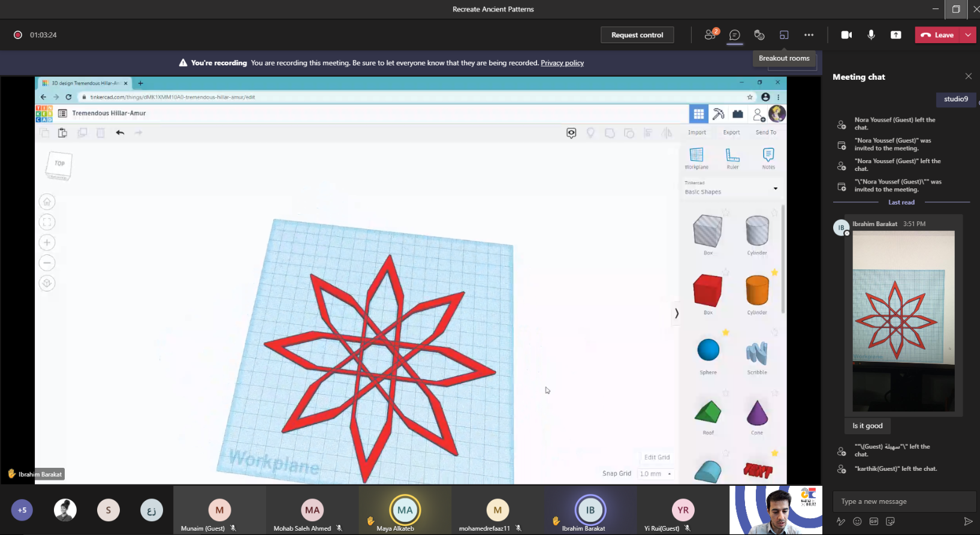Open the GIF picker in chat
980x535 pixels.
[x=874, y=521]
